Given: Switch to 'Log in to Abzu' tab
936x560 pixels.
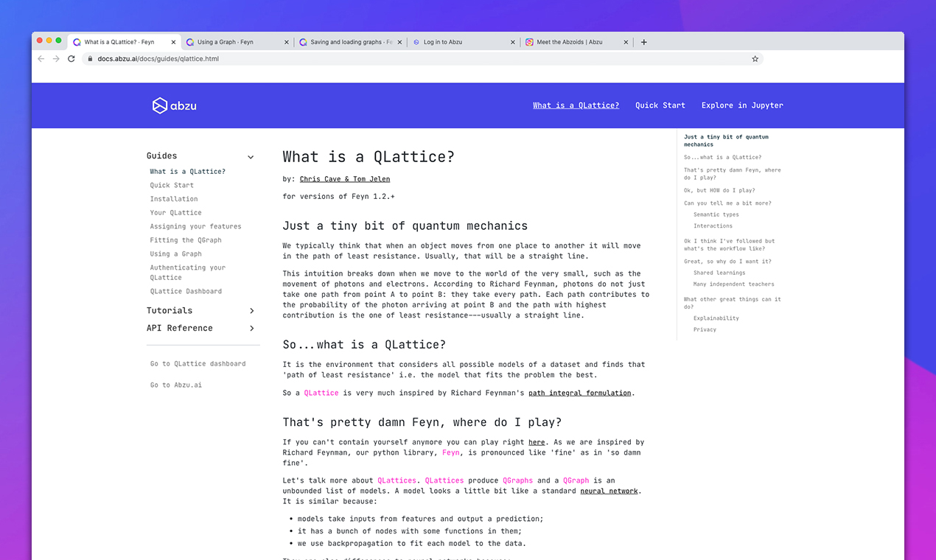Looking at the screenshot, I should (x=463, y=42).
